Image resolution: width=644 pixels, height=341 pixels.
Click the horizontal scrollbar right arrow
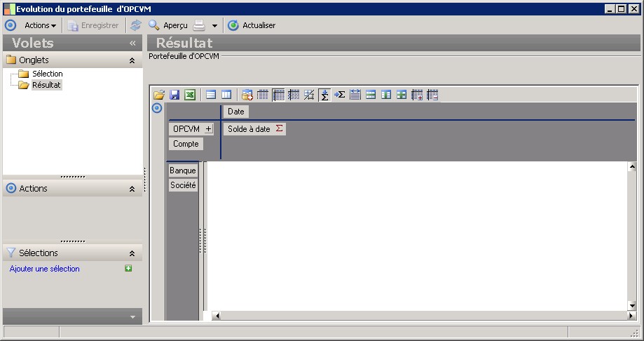tap(631, 316)
